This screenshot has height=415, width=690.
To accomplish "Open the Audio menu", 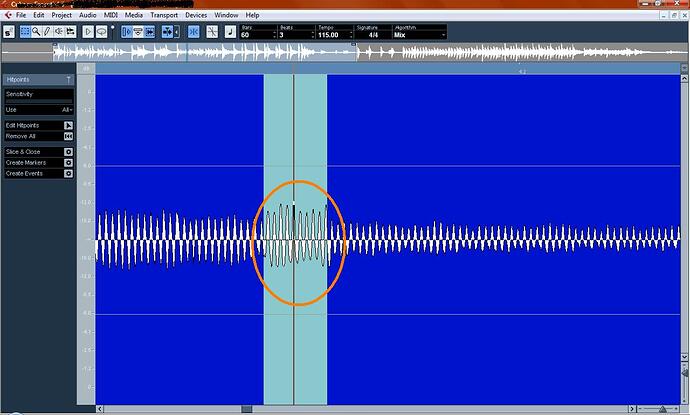I will coord(88,15).
